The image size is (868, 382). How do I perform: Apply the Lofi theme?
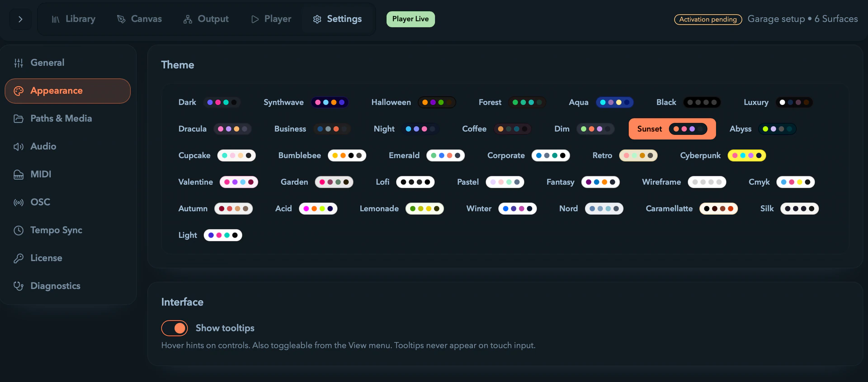[x=405, y=182]
